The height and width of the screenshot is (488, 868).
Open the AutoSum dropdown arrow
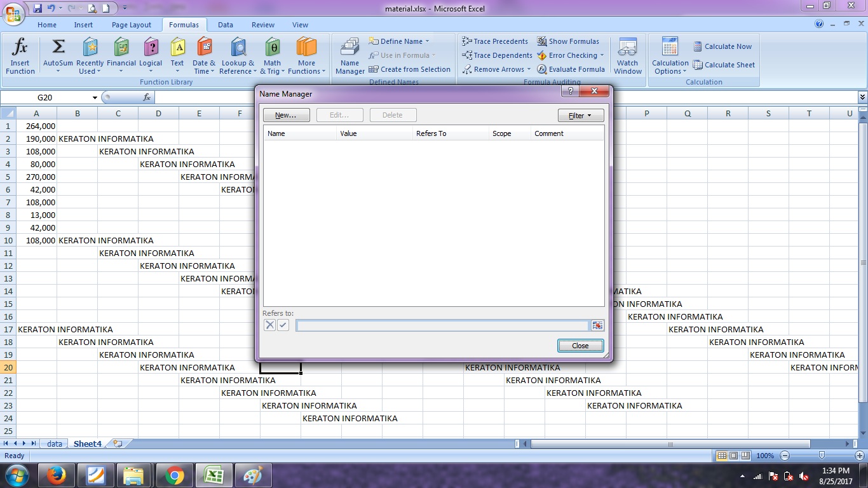tap(58, 71)
